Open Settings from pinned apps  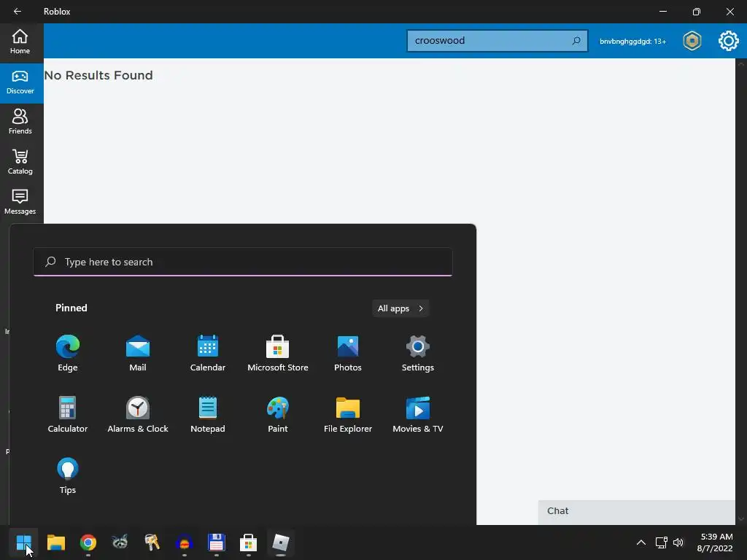(x=418, y=353)
